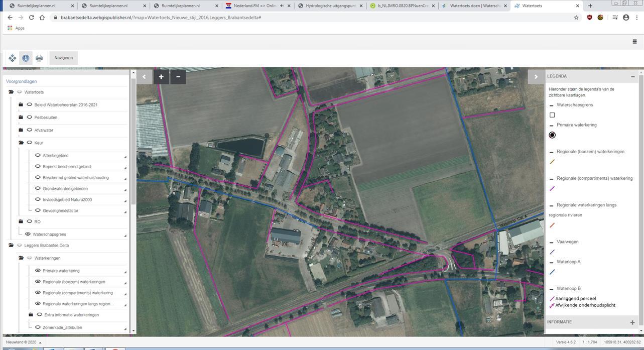The width and height of the screenshot is (644, 350).
Task: Open the Chrome three-dot menu
Action: click(x=636, y=18)
